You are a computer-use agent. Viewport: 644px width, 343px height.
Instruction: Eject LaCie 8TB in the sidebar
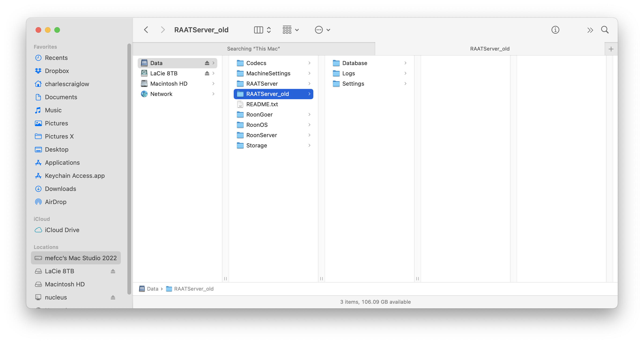(x=113, y=271)
